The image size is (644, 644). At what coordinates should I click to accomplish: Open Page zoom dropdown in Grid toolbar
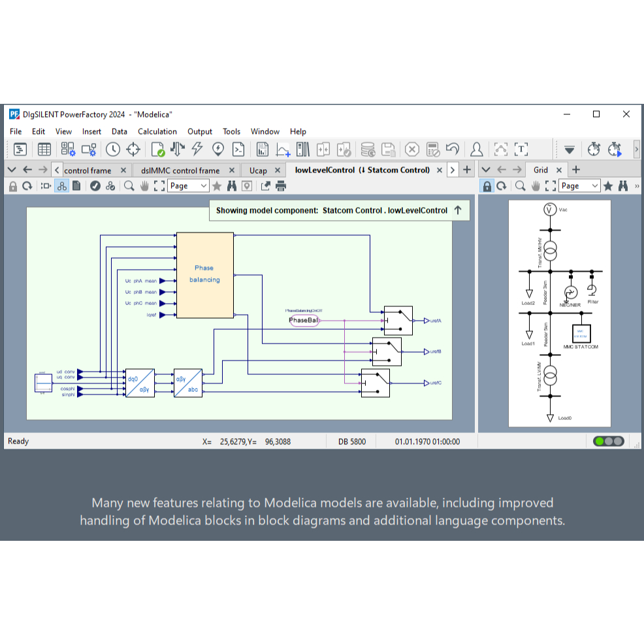(579, 186)
